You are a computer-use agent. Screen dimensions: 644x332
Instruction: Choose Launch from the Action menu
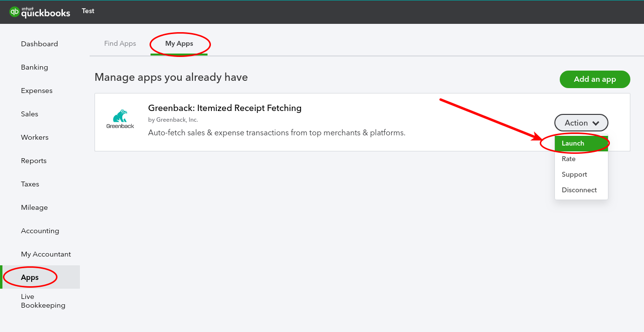573,143
